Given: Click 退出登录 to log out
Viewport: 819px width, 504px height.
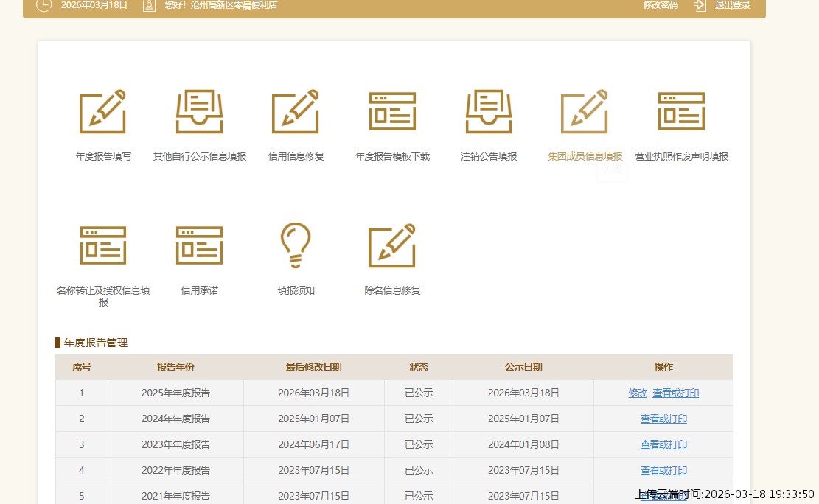Looking at the screenshot, I should point(732,5).
